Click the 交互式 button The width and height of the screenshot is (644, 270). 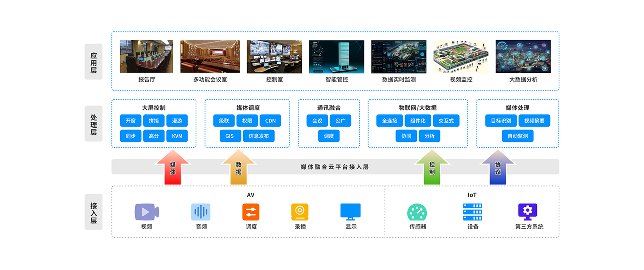446,121
